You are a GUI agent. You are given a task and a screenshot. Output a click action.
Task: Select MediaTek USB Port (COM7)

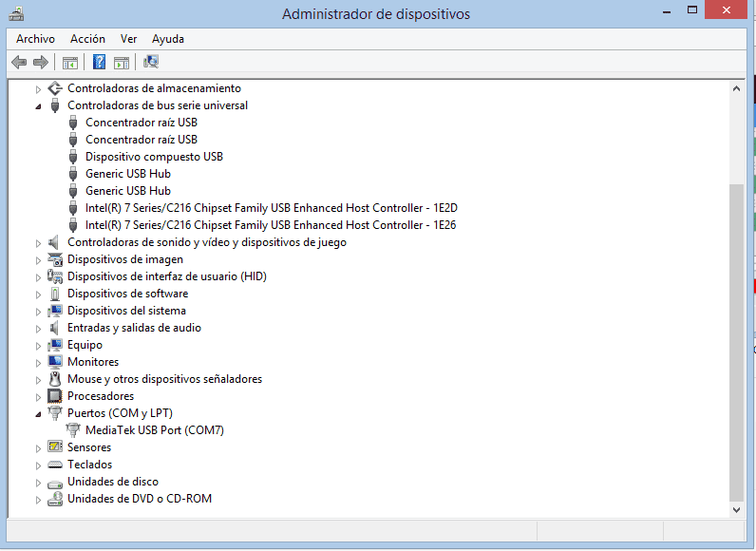[155, 430]
